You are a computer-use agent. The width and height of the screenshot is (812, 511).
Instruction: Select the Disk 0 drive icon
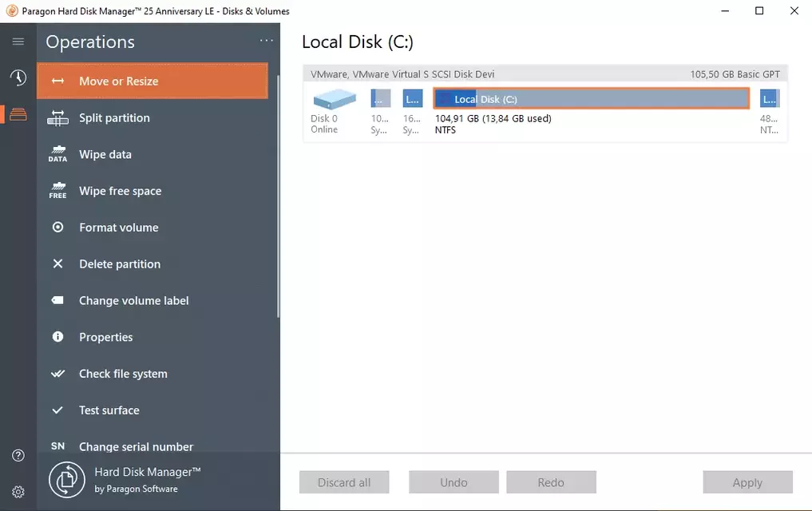click(x=335, y=98)
